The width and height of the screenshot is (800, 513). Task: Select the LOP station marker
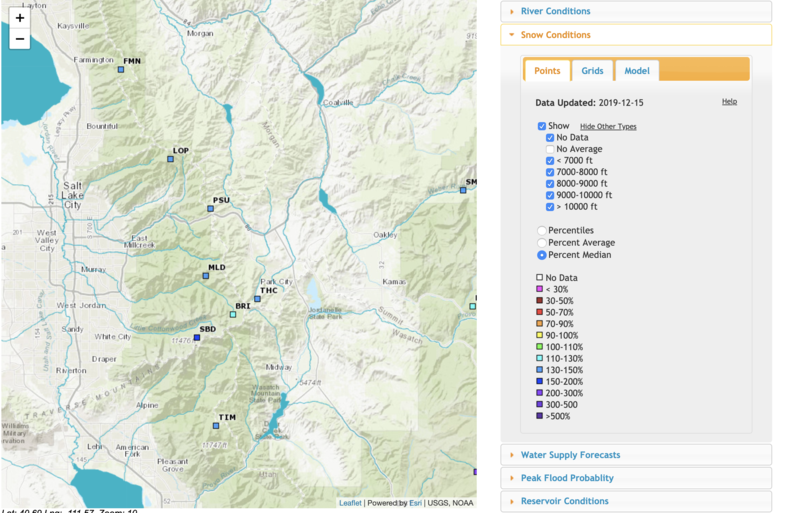172,160
